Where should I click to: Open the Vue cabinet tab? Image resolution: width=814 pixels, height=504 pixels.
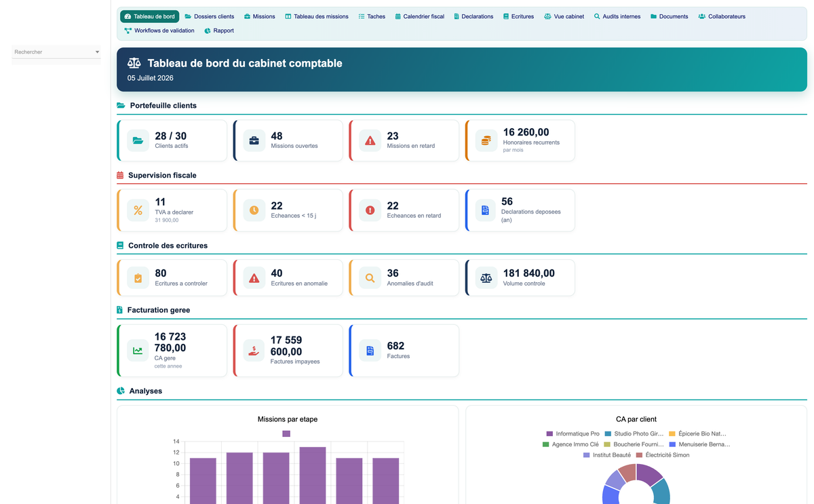(564, 16)
